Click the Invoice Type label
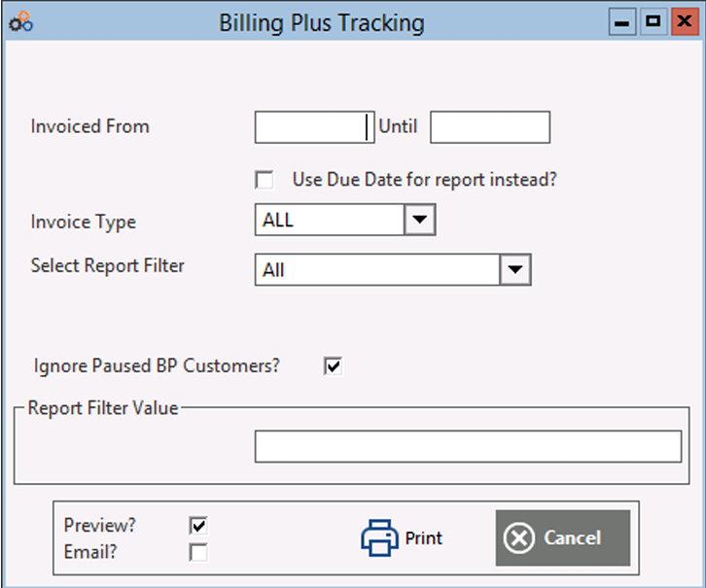706x588 pixels. pos(84,223)
